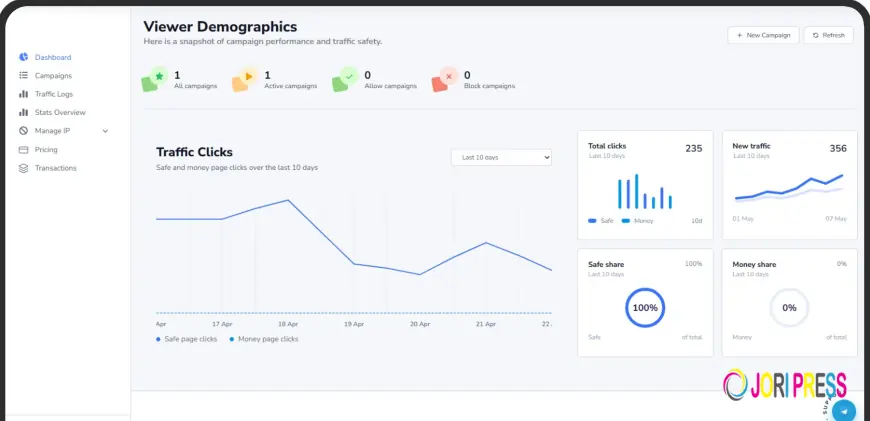Open the Pricing page
Screen dimensions: 870x421
pos(46,150)
